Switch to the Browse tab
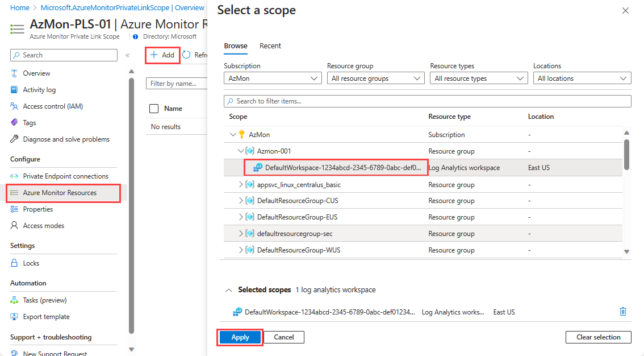Viewport: 644px width, 356px height. click(236, 46)
